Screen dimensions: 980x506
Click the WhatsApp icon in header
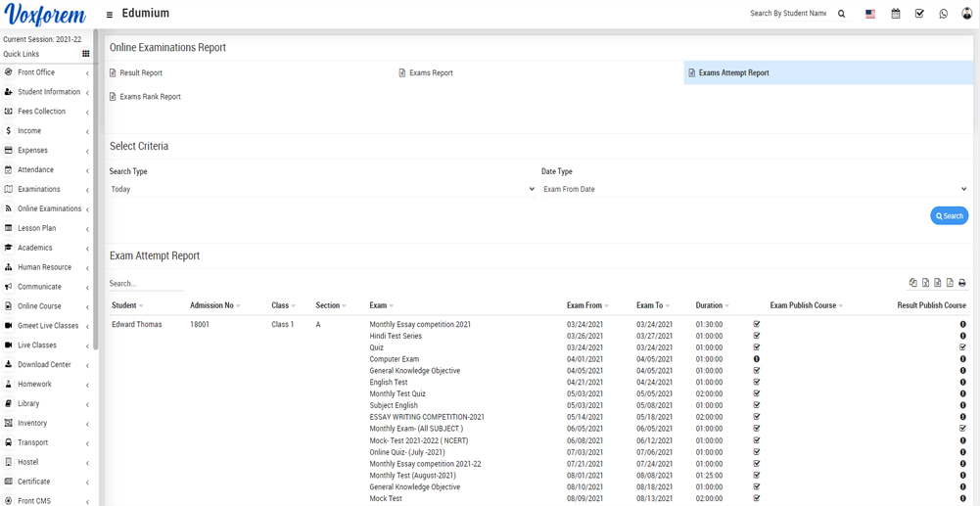943,15
